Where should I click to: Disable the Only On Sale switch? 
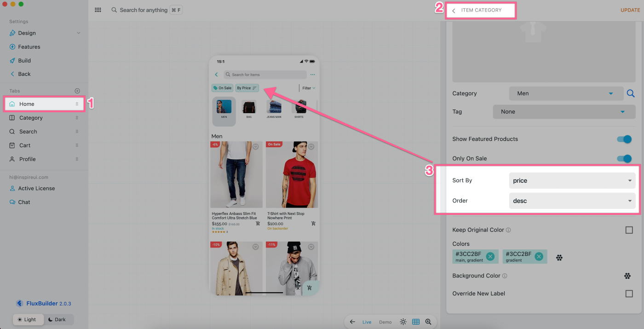coord(624,159)
